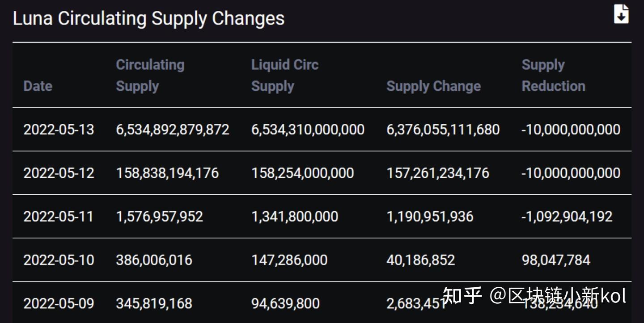This screenshot has width=644, height=323.
Task: Select the 2022-05-10 date cell
Action: (59, 260)
